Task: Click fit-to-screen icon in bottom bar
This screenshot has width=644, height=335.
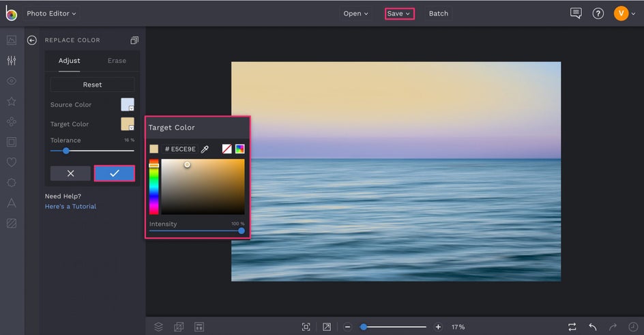Action: [x=306, y=327]
